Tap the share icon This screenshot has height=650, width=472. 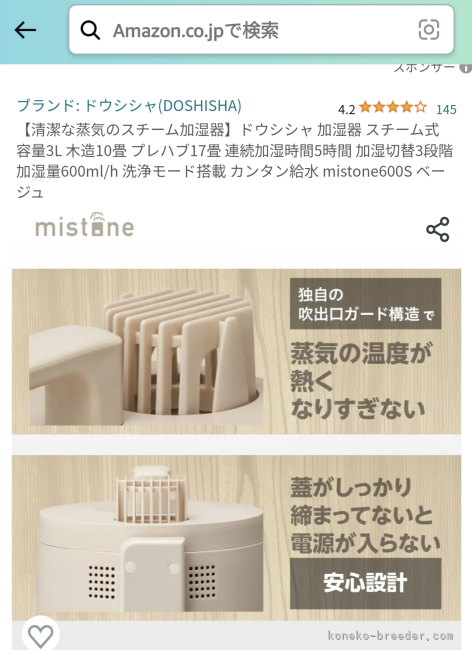pyautogui.click(x=438, y=229)
